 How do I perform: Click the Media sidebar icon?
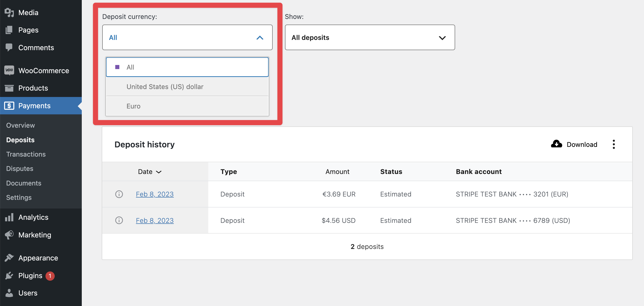(x=9, y=13)
